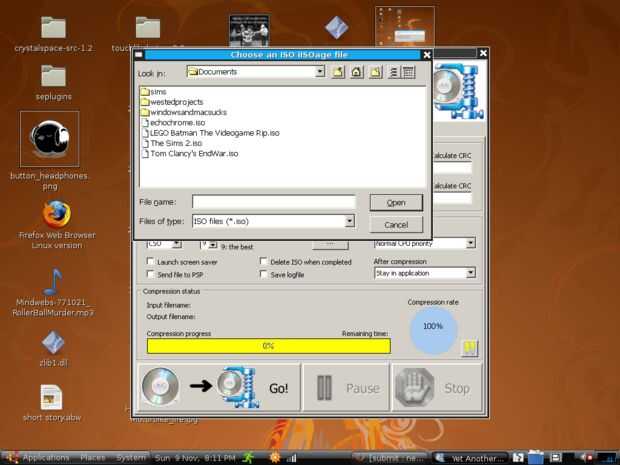Click the Open button in file dialog
Image resolution: width=620 pixels, height=465 pixels.
click(x=396, y=202)
